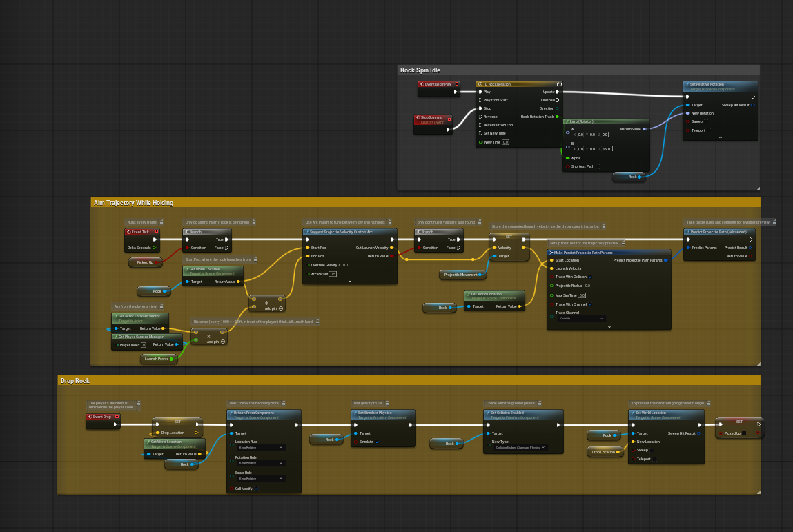Click the Event BeginPlay delegate pin icon
The width and height of the screenshot is (793, 532).
pyautogui.click(x=457, y=84)
